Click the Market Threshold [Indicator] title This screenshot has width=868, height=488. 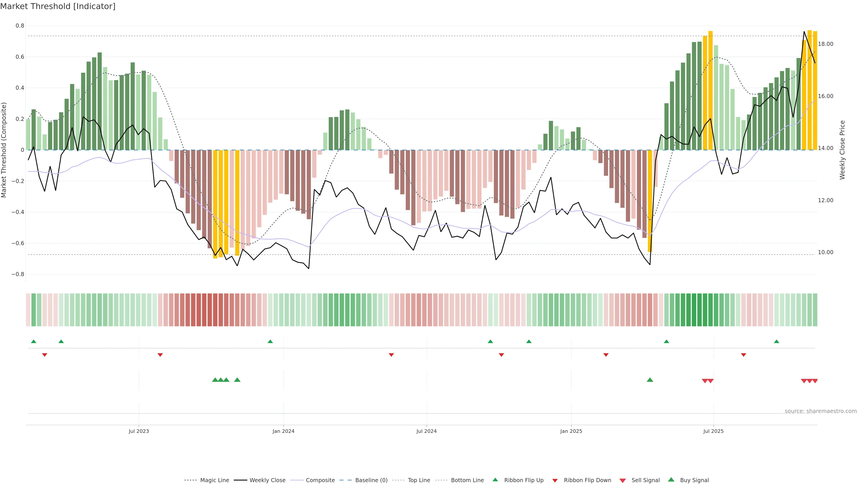coord(58,6)
